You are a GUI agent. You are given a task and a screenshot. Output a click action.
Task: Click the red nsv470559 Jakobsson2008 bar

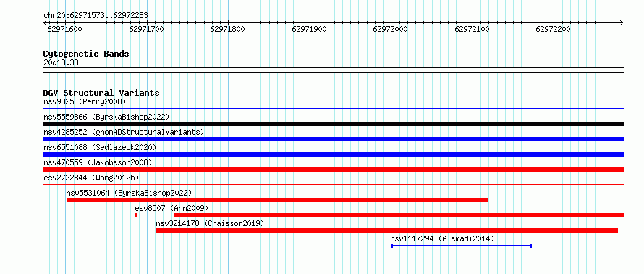coord(333,170)
